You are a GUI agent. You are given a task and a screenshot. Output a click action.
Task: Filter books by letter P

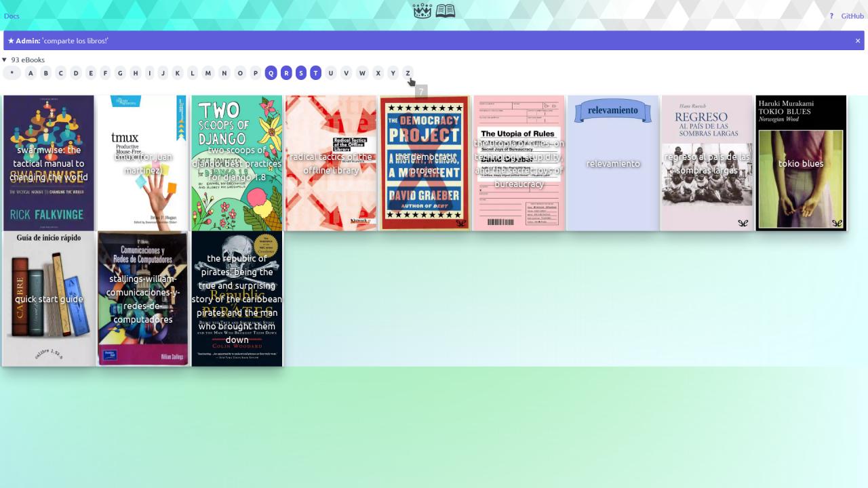coord(256,73)
